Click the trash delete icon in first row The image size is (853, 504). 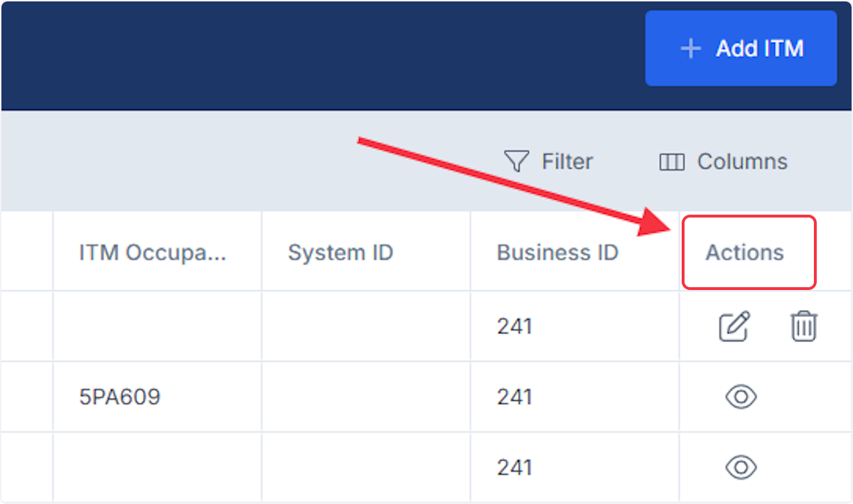click(x=804, y=326)
